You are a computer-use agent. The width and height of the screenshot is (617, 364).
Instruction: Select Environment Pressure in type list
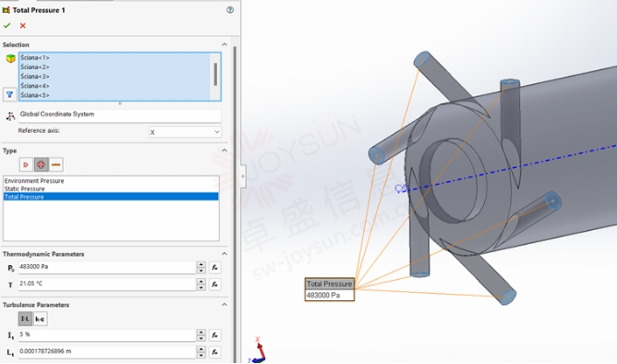point(34,181)
